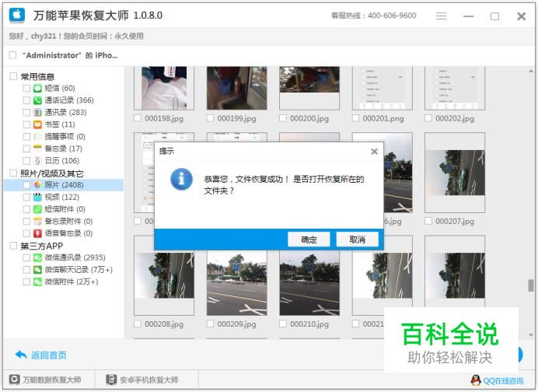Open thumbnail of 000199.jpg

click(237, 88)
